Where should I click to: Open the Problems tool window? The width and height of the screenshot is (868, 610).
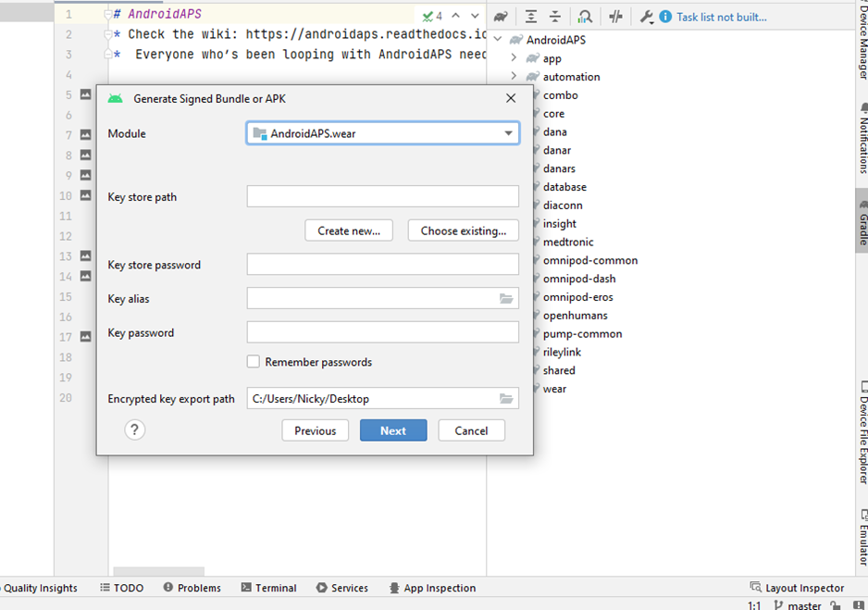192,588
